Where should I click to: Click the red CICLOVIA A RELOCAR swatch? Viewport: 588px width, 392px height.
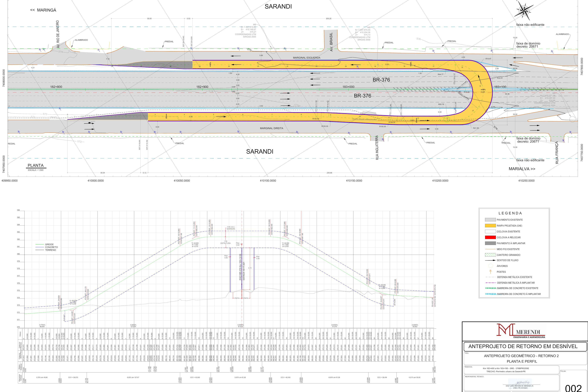point(490,237)
